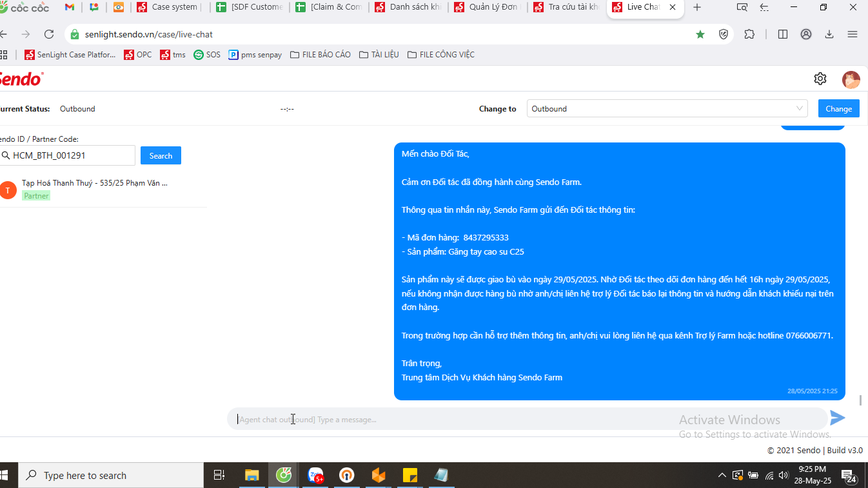Image resolution: width=868 pixels, height=488 pixels.
Task: Open Task View on the taskbar
Action: click(x=219, y=475)
